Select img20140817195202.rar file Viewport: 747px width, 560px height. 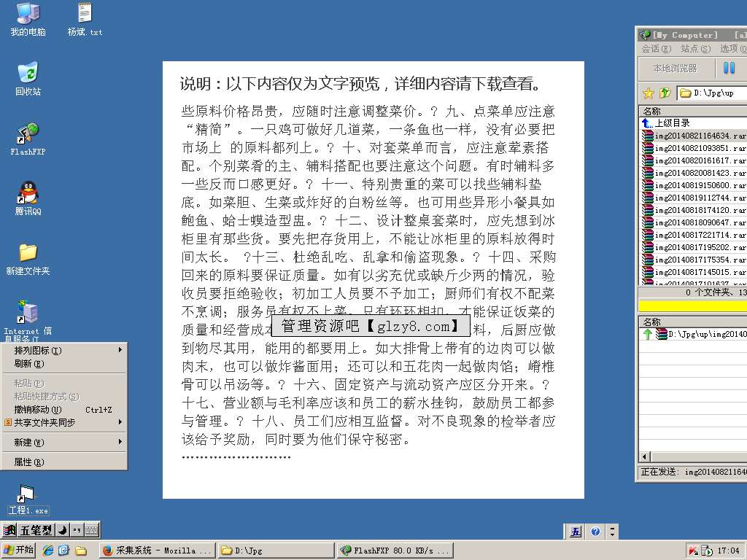693,247
